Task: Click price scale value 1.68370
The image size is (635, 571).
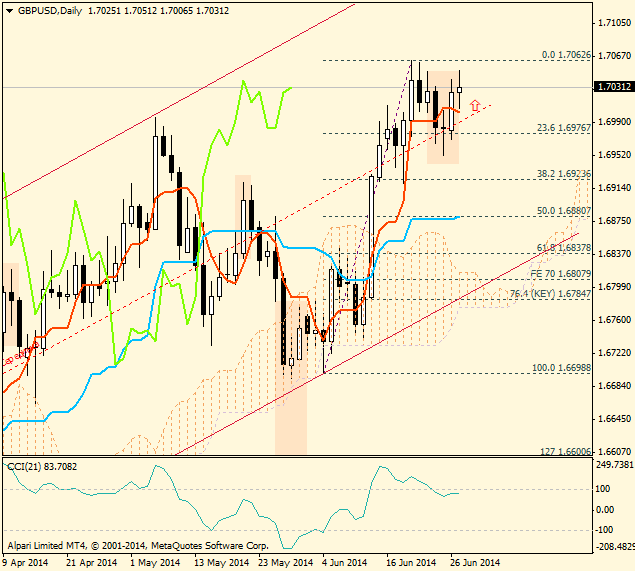Action: click(x=614, y=254)
